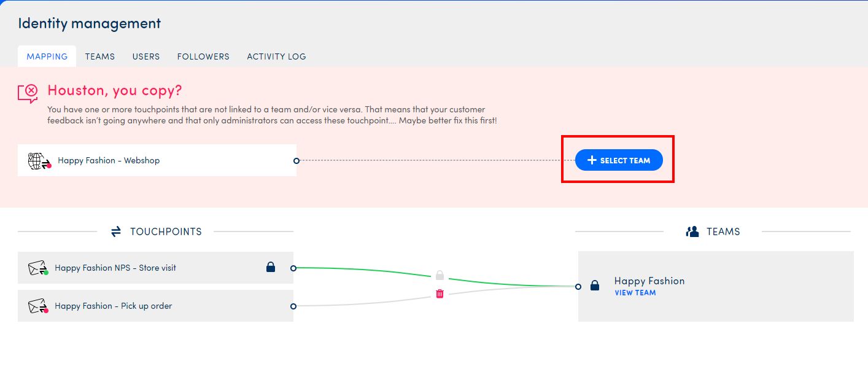
Task: Open the View Team link
Action: (x=635, y=293)
